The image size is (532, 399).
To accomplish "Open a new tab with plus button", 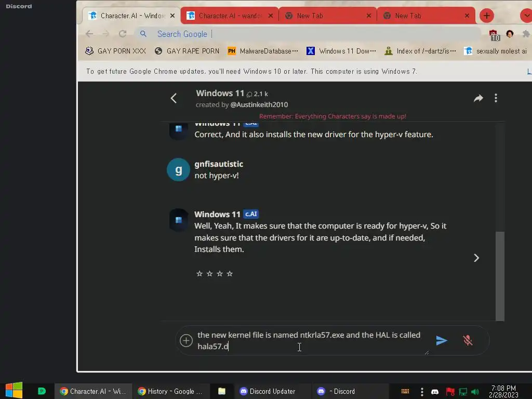I will coord(486,16).
